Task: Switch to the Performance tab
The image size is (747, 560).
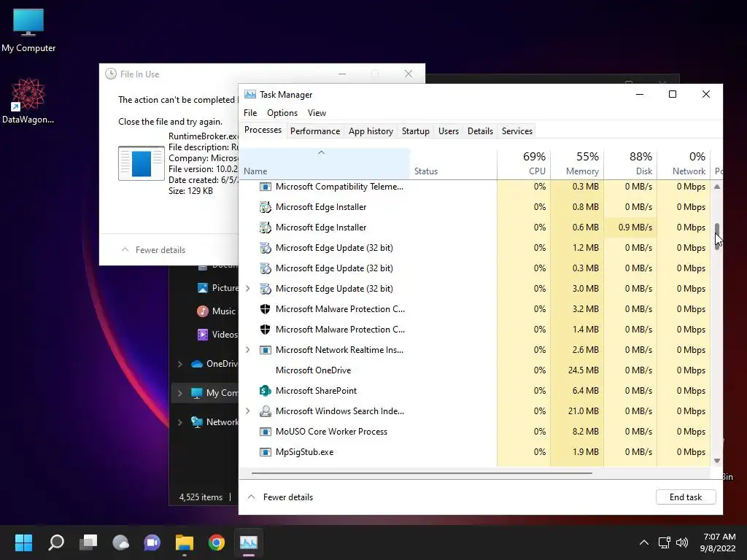Action: pyautogui.click(x=315, y=131)
